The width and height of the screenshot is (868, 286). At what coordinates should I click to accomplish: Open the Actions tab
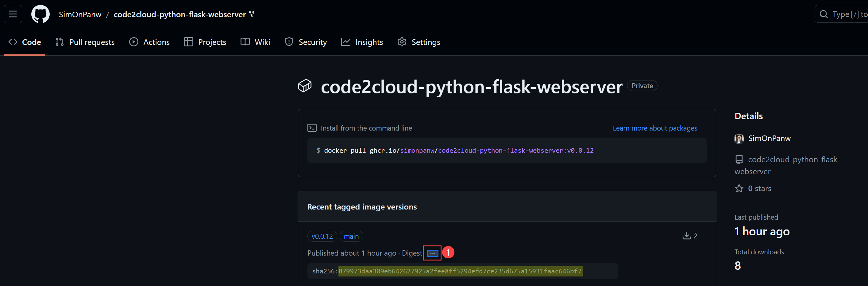coord(150,42)
